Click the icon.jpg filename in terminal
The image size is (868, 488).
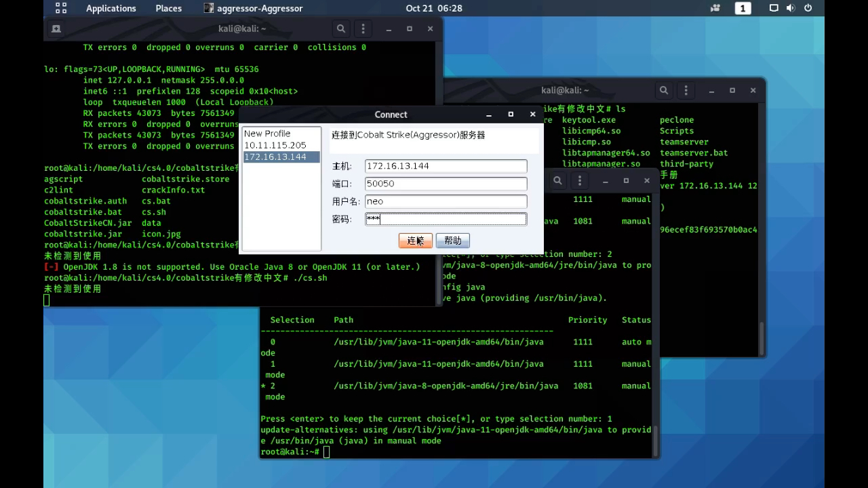coord(161,234)
